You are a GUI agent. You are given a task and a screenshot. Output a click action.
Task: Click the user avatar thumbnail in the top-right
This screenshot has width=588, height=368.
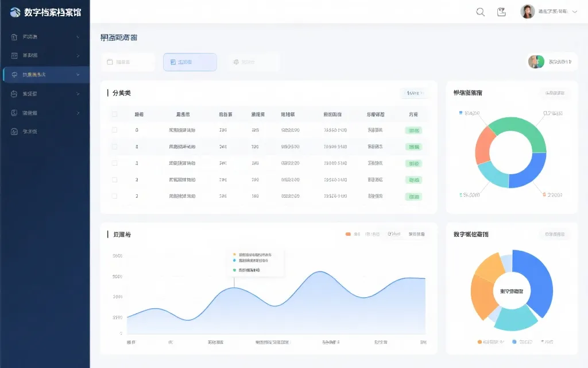click(x=527, y=11)
